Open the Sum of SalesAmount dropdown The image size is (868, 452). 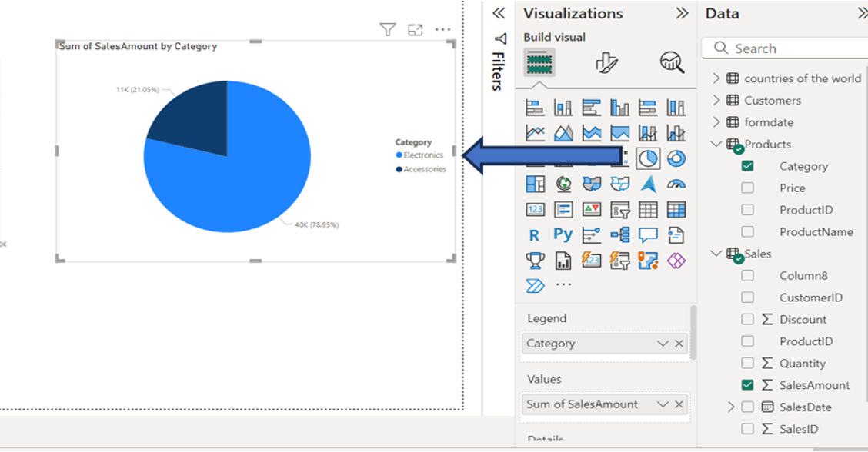662,404
